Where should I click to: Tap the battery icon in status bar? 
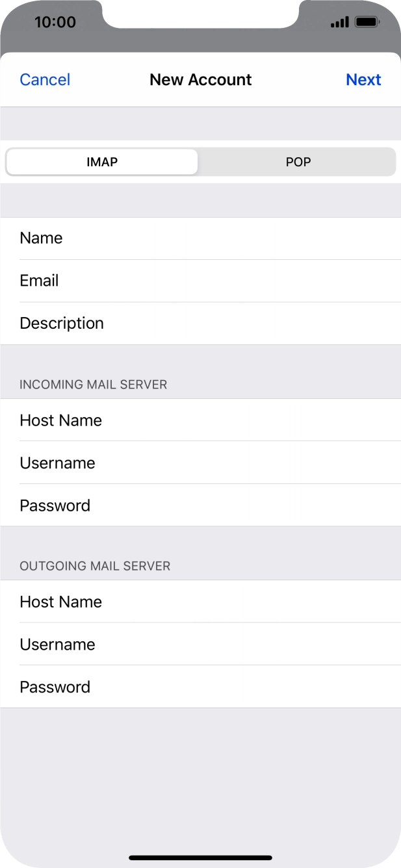coord(367,23)
